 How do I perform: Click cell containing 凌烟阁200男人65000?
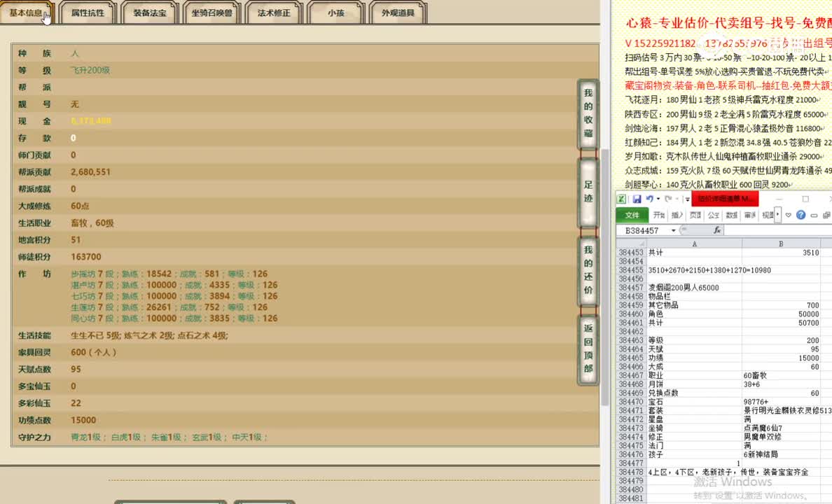[x=694, y=288]
